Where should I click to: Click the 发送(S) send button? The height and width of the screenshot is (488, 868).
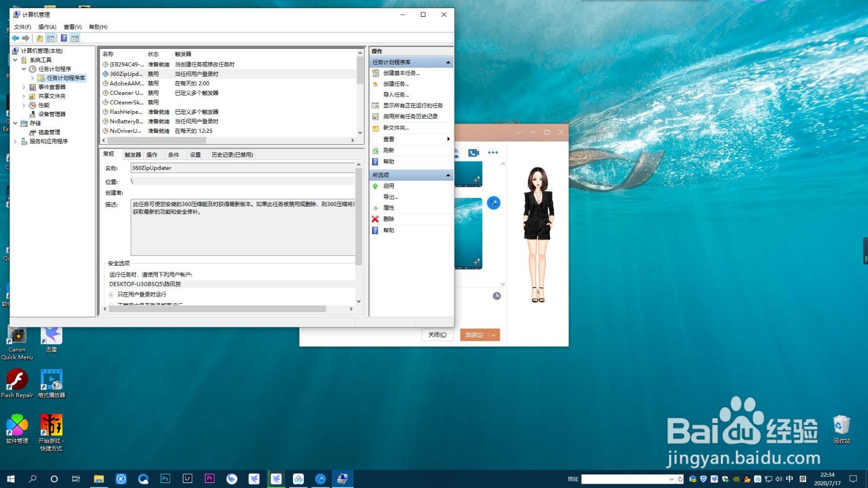(x=474, y=335)
